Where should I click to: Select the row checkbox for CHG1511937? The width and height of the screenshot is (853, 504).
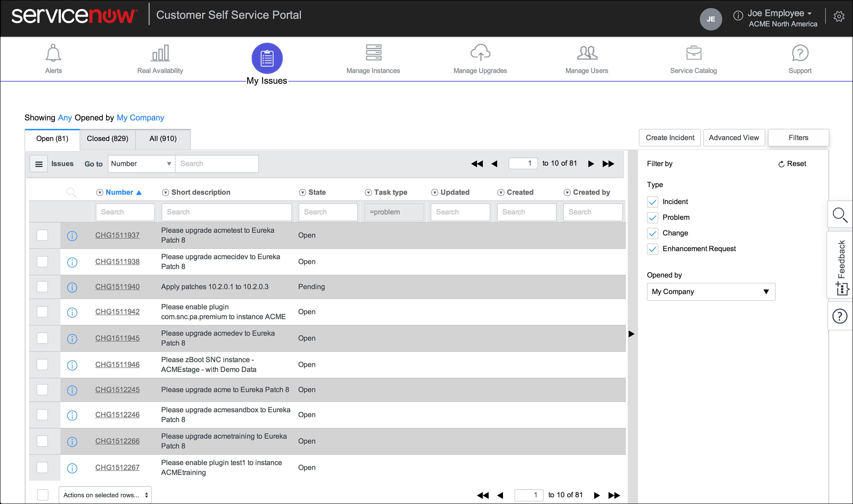pos(43,235)
